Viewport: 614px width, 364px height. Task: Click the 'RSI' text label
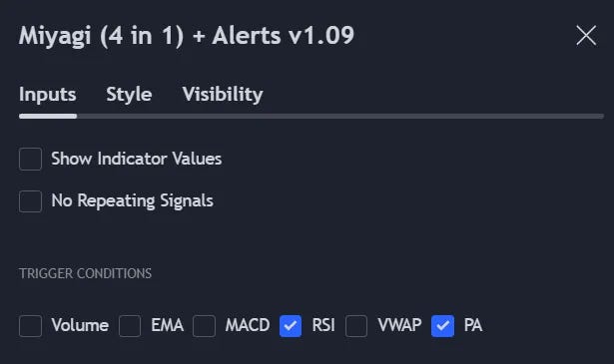[323, 325]
